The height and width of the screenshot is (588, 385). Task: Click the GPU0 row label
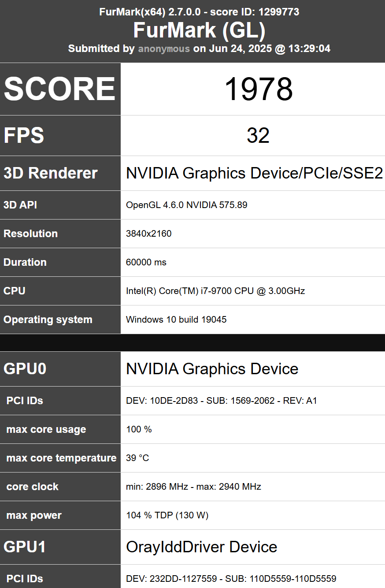tap(25, 369)
